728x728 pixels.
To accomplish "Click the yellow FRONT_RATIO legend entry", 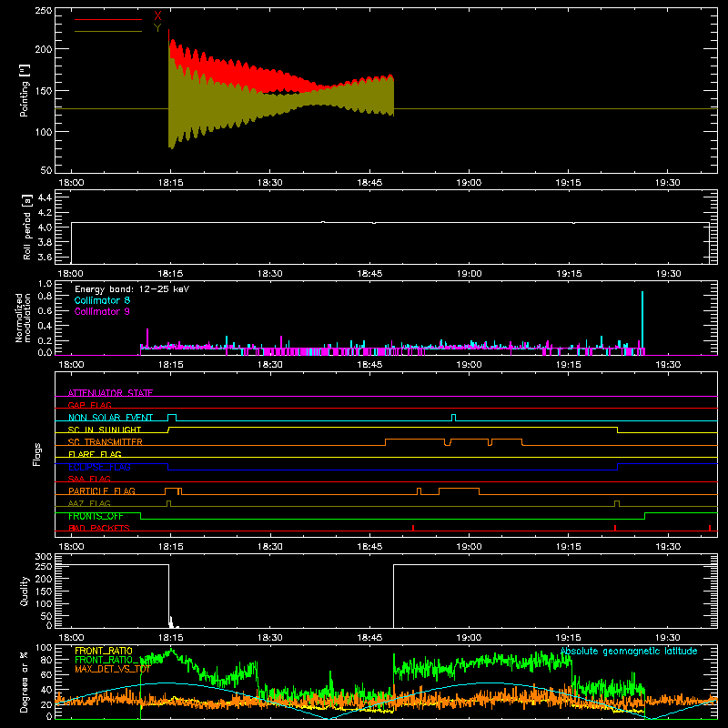I will coord(104,651).
